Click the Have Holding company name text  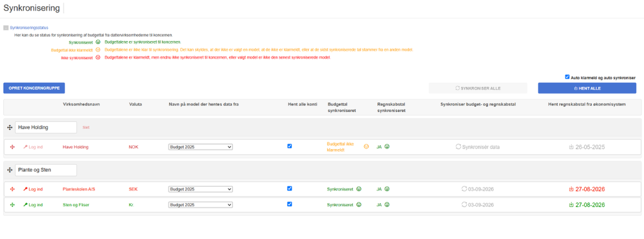[75, 147]
